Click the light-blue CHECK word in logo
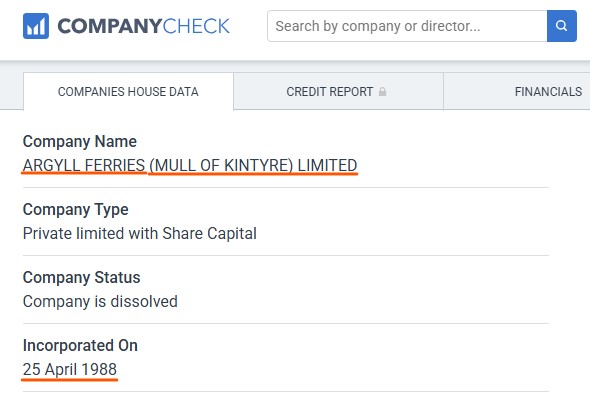 click(196, 26)
